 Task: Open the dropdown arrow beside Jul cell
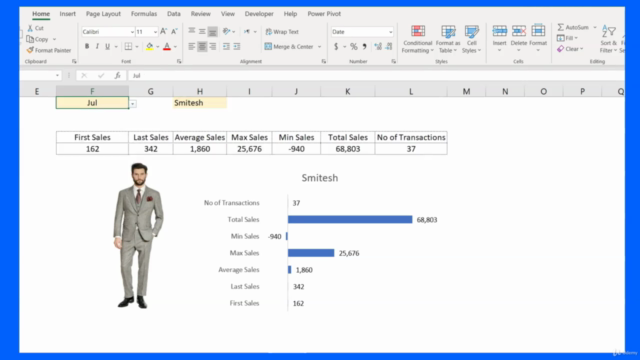coord(133,104)
